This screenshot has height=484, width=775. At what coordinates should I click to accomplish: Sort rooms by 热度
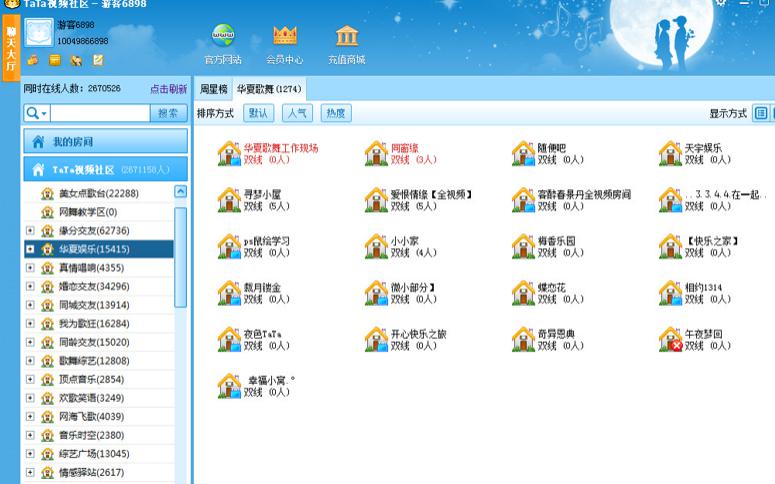pos(336,113)
